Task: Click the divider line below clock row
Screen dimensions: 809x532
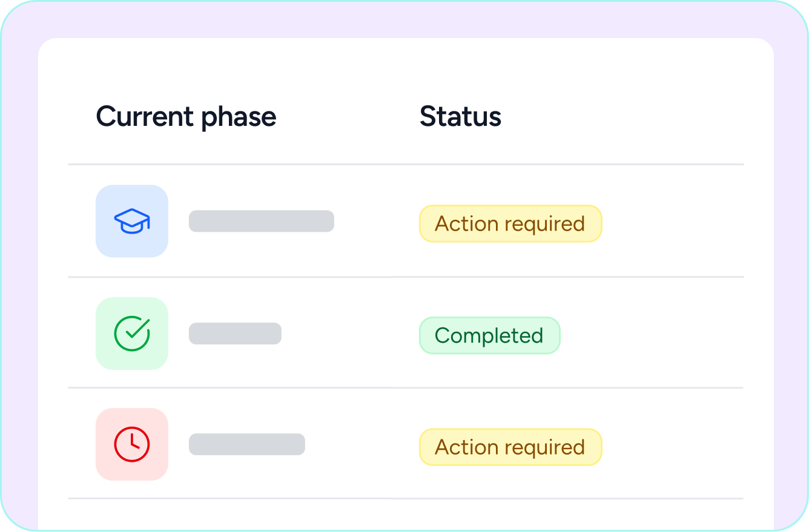Action: click(406, 498)
